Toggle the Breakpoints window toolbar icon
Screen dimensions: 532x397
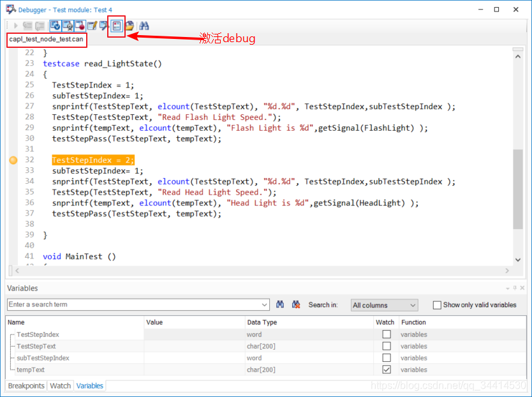80,26
